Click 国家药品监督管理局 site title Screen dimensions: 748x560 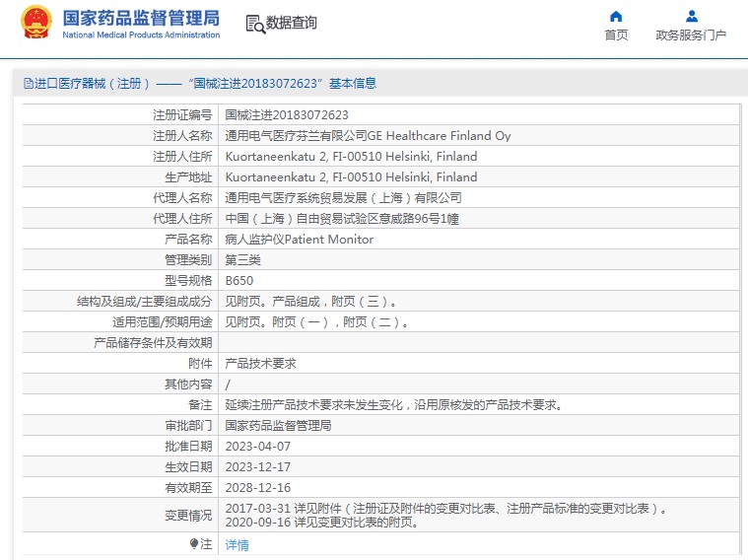[141, 18]
